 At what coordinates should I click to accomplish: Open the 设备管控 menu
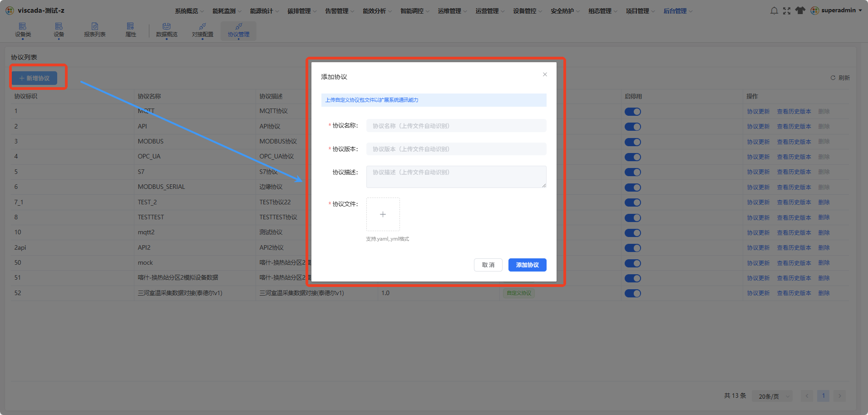pyautogui.click(x=528, y=11)
